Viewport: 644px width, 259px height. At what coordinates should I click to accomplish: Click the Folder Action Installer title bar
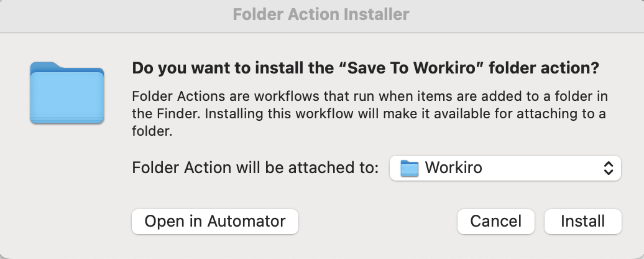[322, 16]
